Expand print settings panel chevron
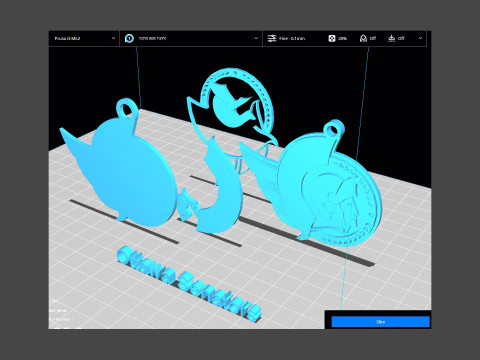Viewport: 480px width, 360px height. [420, 38]
